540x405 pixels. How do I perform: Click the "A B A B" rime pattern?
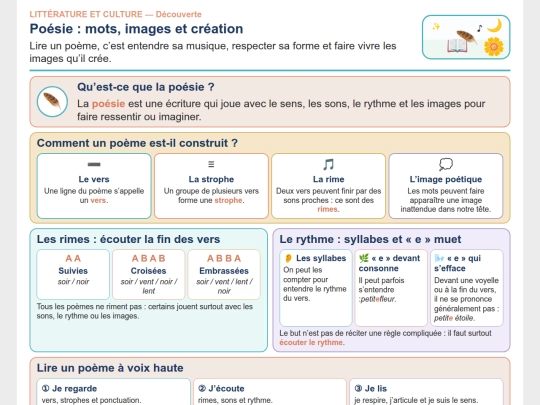click(x=148, y=258)
